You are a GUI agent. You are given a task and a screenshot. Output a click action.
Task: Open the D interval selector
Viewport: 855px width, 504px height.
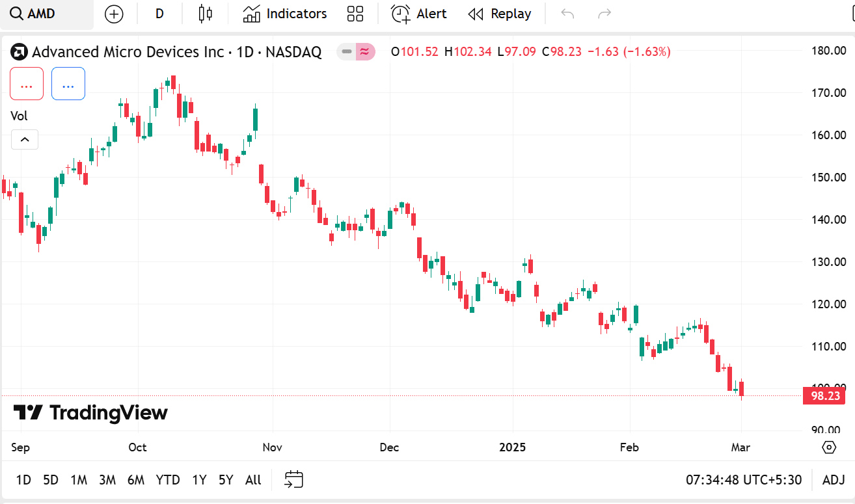click(x=159, y=14)
